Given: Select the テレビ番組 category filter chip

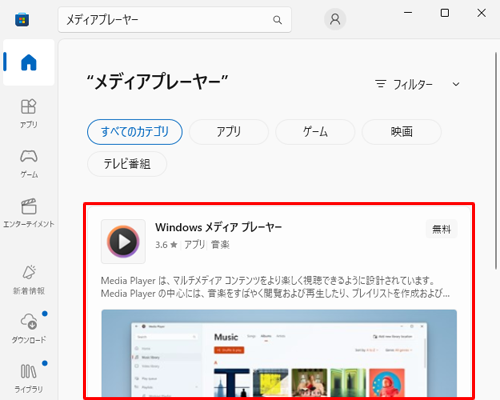Looking at the screenshot, I should (x=127, y=164).
